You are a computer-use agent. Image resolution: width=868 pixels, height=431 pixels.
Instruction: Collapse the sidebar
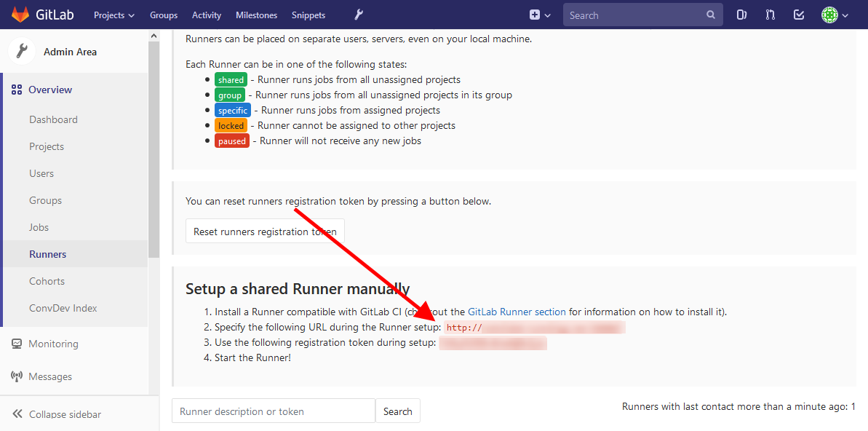(65, 414)
